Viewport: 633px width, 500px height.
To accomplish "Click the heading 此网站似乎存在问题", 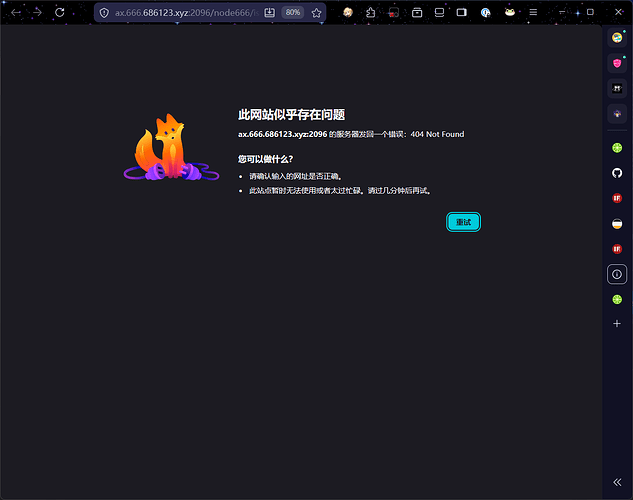I will click(x=291, y=115).
